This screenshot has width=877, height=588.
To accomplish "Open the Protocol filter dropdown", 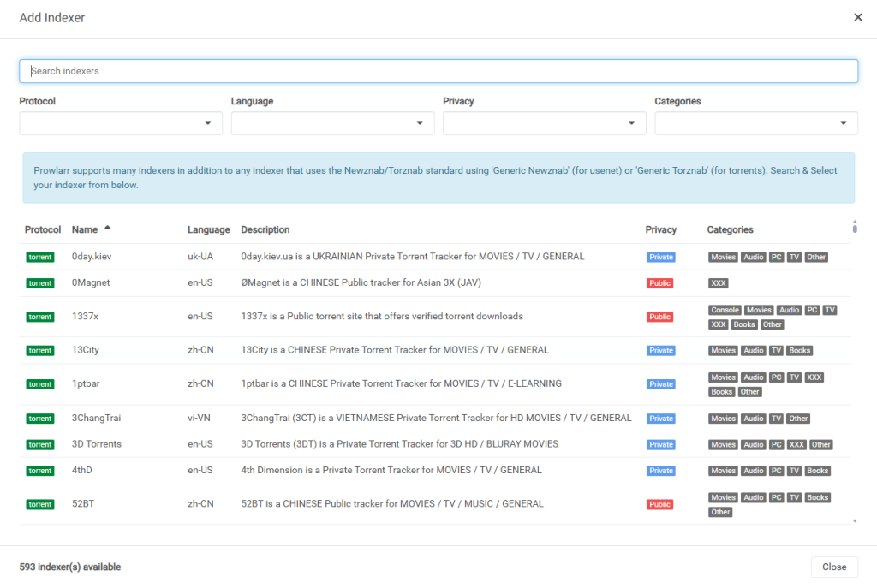I will point(121,123).
